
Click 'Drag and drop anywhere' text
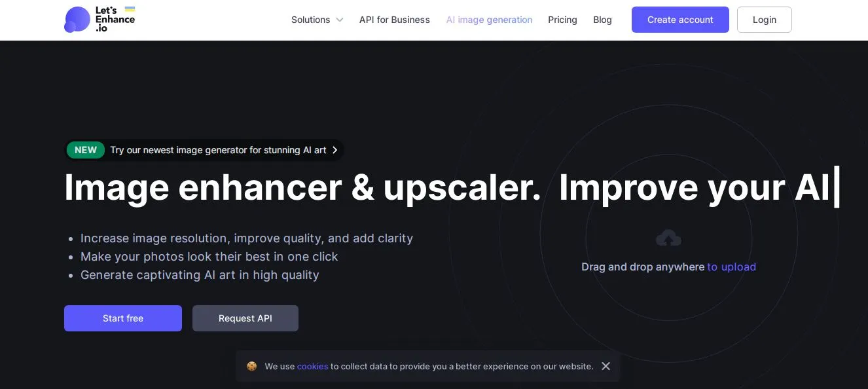coord(643,267)
